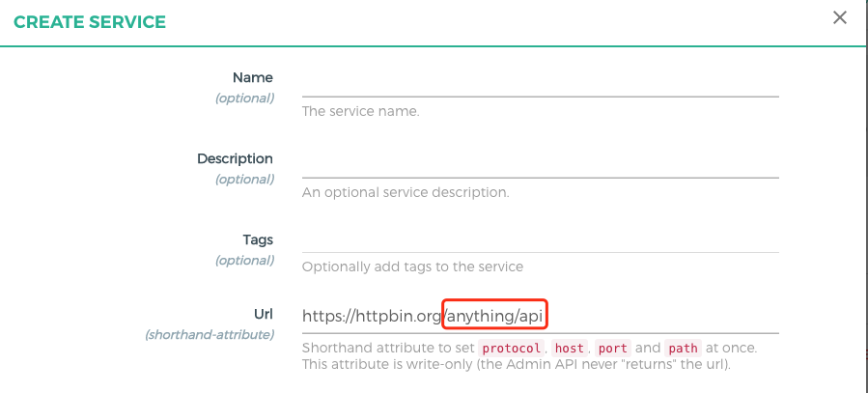Place cursor in the Url field
Viewport: 868px width, 393px height.
[541, 316]
